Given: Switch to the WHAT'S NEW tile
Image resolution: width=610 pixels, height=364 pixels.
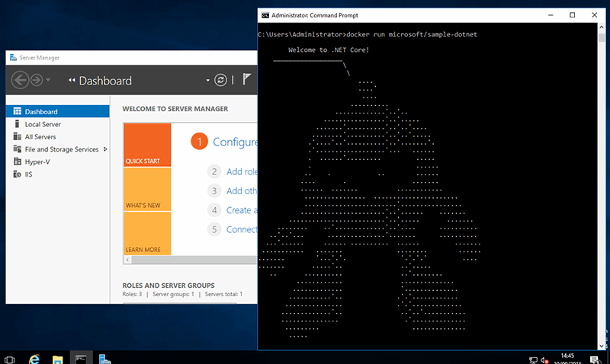Looking at the screenshot, I should pos(146,189).
